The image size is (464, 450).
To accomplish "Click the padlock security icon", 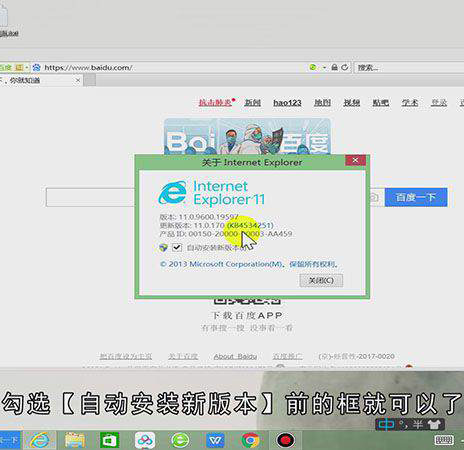I will [334, 67].
